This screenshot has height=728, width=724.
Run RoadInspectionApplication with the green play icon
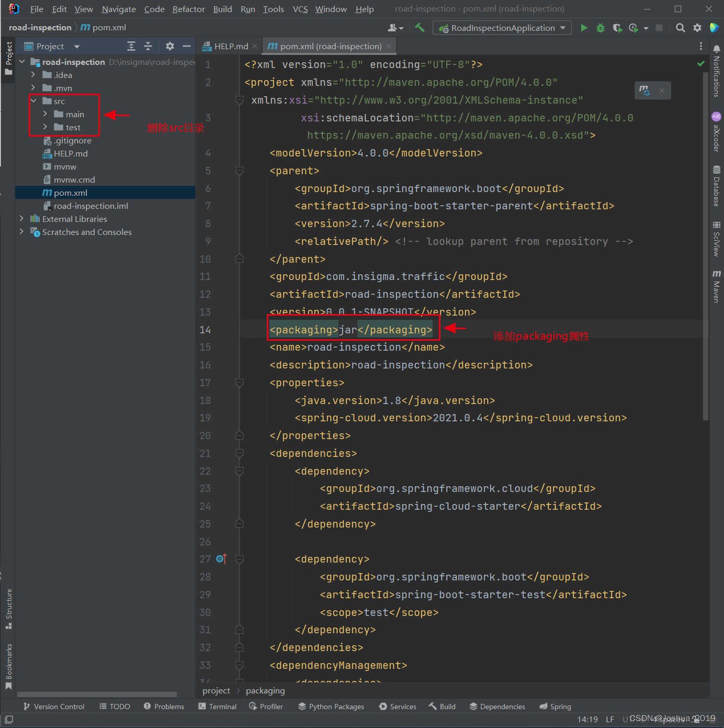tap(584, 28)
